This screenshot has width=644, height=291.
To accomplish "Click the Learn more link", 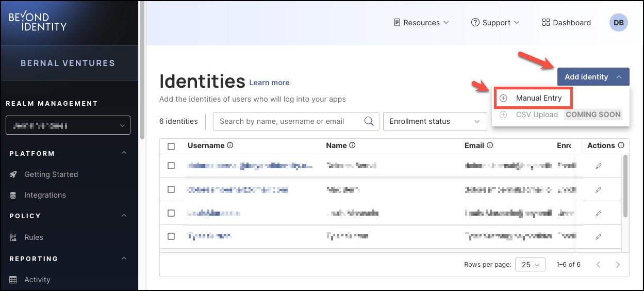I will [269, 83].
